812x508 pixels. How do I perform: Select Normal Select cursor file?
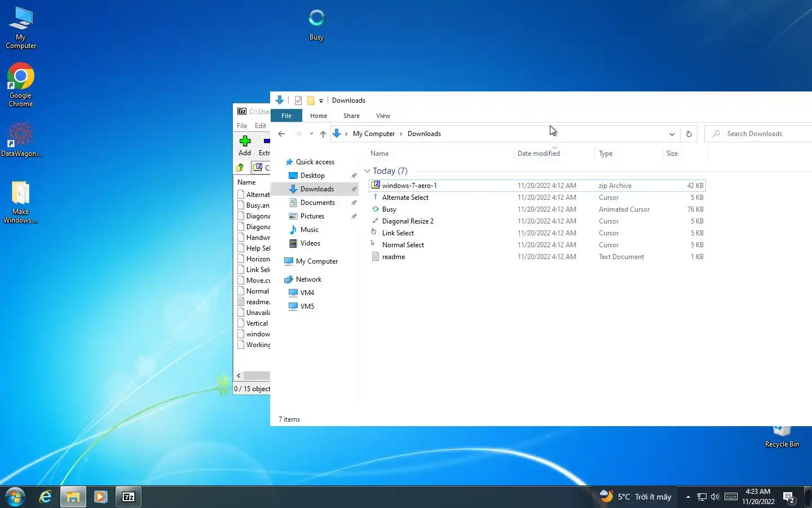tap(537, 245)
